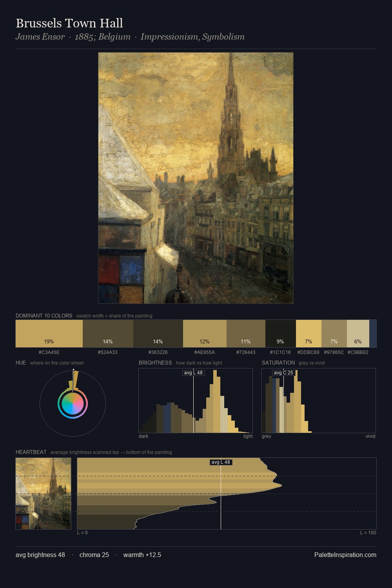The width and height of the screenshot is (392, 588).
Task: Choose the #C9BB92 6% swatch
Action: point(358,334)
